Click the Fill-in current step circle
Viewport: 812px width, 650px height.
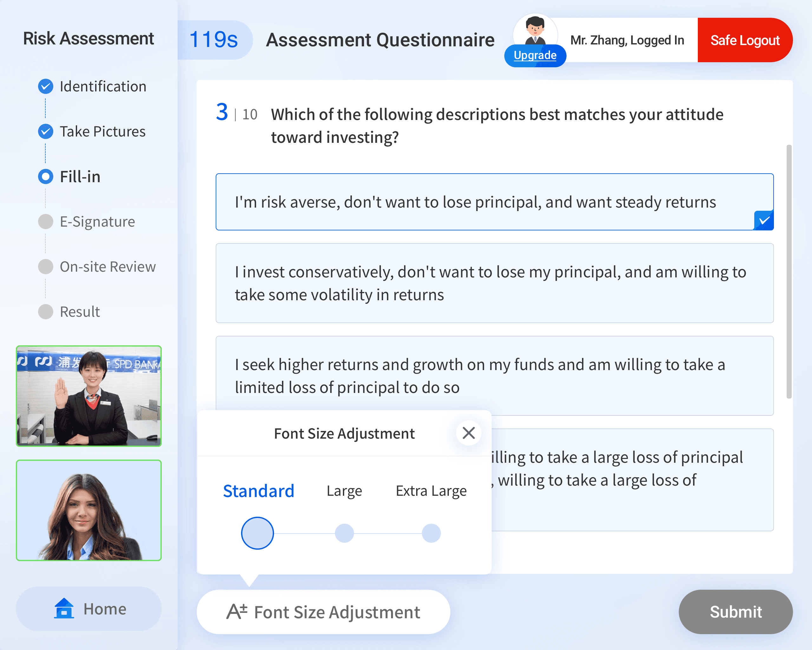pos(46,177)
